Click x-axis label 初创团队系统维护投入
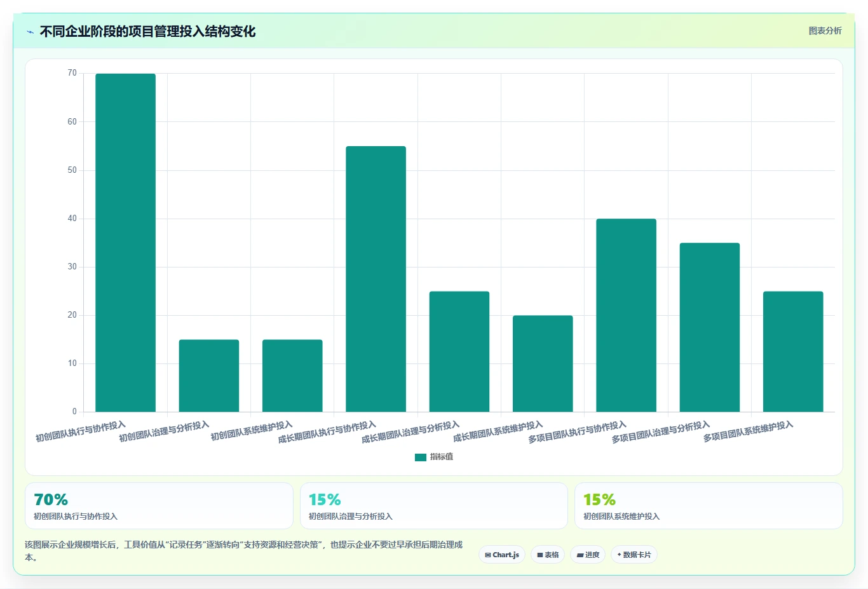Viewport: 868px width, 589px height. (x=252, y=431)
